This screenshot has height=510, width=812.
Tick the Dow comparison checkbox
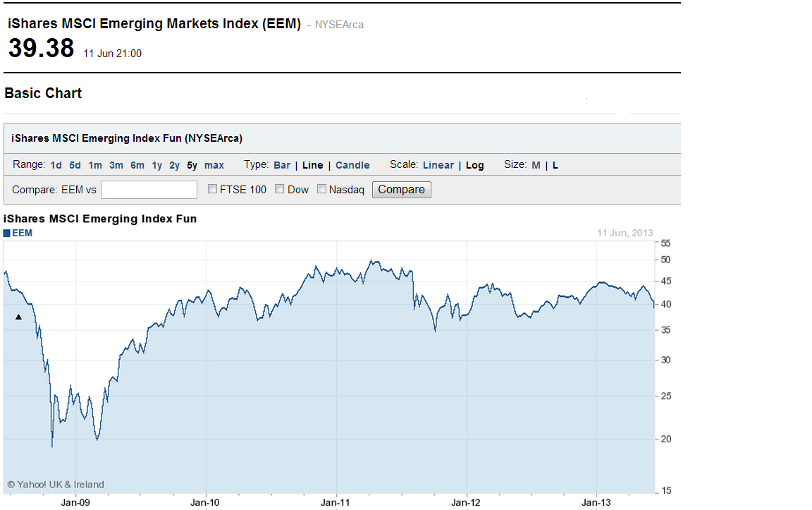pyautogui.click(x=280, y=189)
